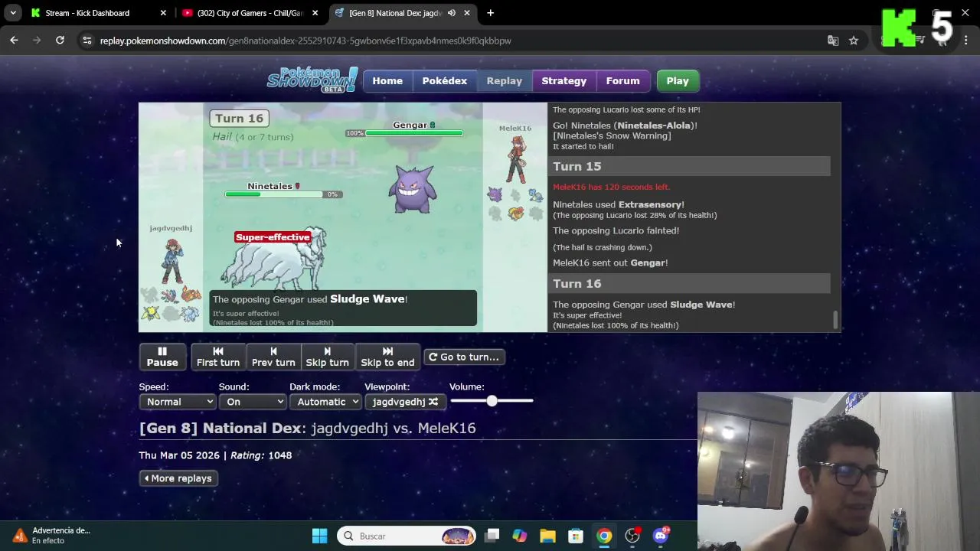The height and width of the screenshot is (551, 980).
Task: Click MeleK16 trainer avatar
Action: (x=518, y=159)
